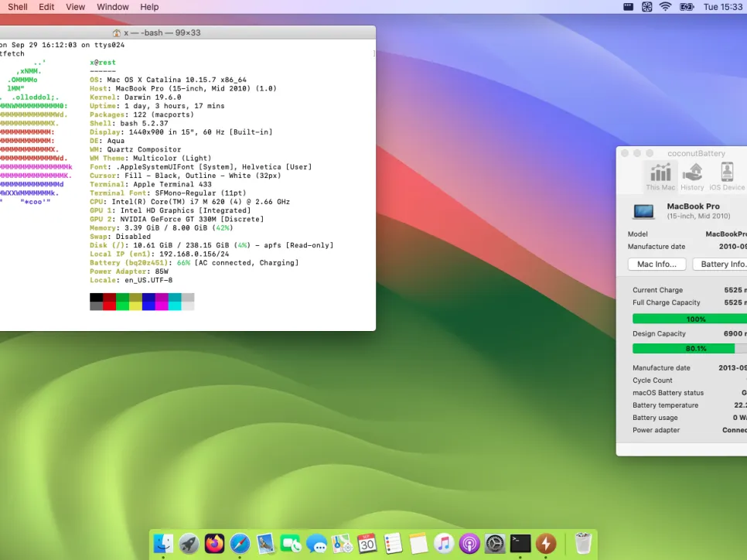Image resolution: width=747 pixels, height=560 pixels.
Task: Open System Preferences from the Dock
Action: [x=495, y=544]
